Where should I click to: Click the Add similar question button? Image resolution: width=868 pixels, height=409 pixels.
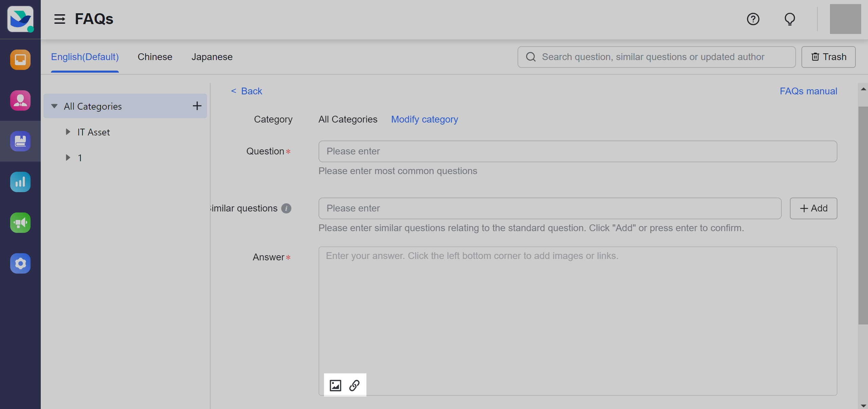point(813,208)
